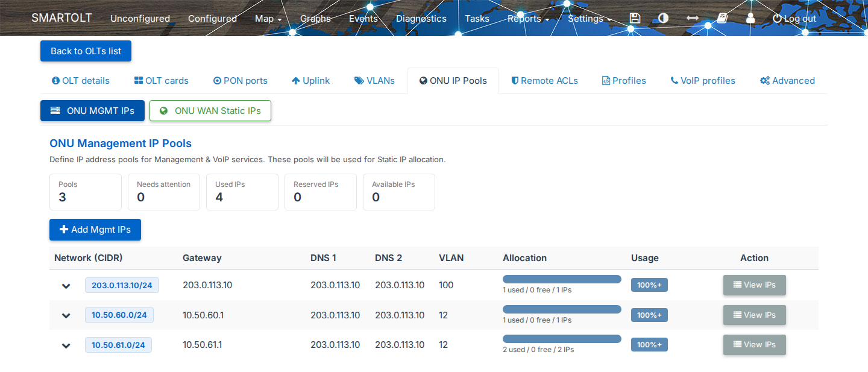Open the SMARTOLT home logo
The height and width of the screenshot is (372, 868).
pos(61,17)
